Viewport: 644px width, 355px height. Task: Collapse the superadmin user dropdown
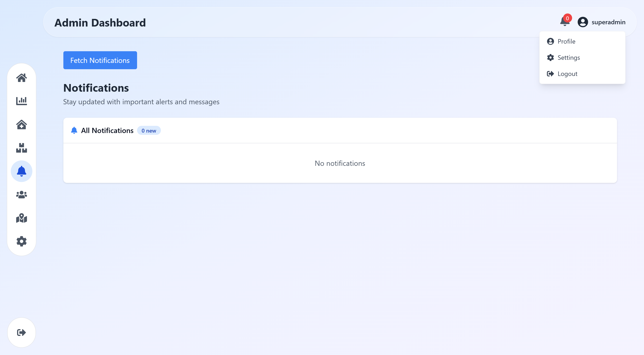pyautogui.click(x=608, y=22)
